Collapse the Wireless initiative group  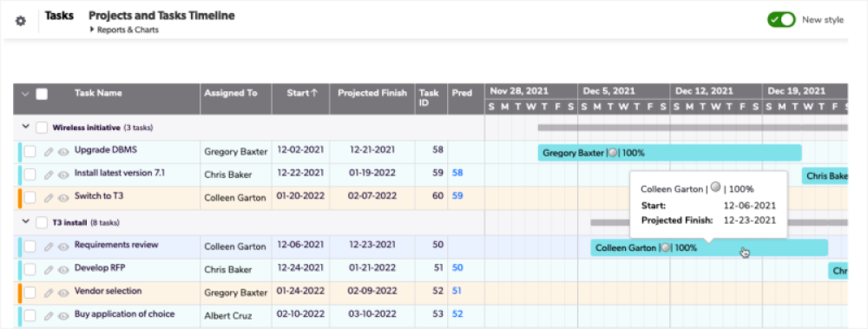[25, 127]
